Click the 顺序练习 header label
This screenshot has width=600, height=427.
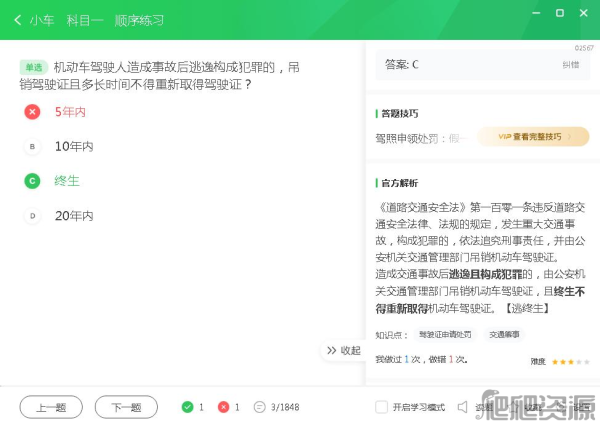(x=139, y=20)
